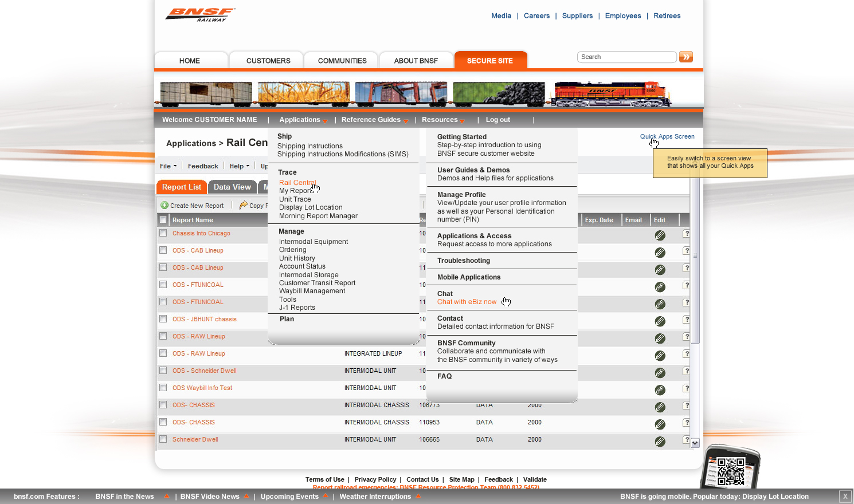The width and height of the screenshot is (854, 504).
Task: Switch to the HOME tab
Action: coord(190,61)
